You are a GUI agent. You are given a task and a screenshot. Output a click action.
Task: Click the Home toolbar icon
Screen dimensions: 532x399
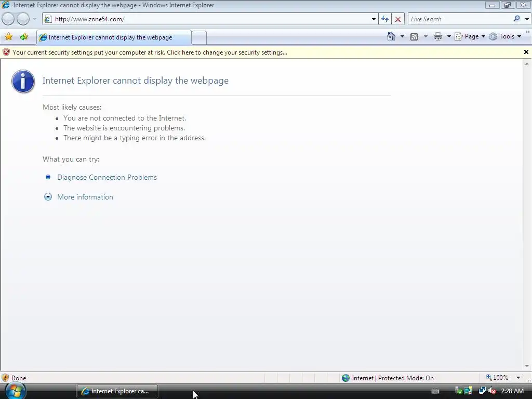point(391,36)
